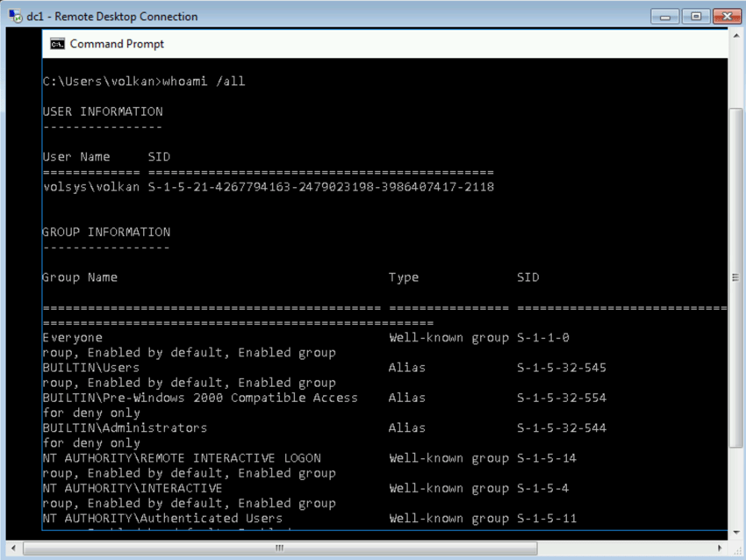This screenshot has width=746, height=560.
Task: Close the dc1 Remote Desktop session
Action: click(x=727, y=17)
